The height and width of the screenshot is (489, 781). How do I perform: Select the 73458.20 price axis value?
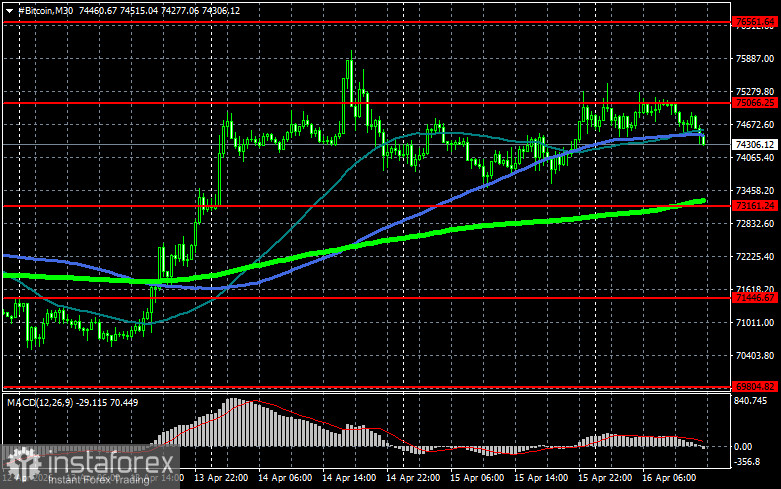tap(755, 191)
